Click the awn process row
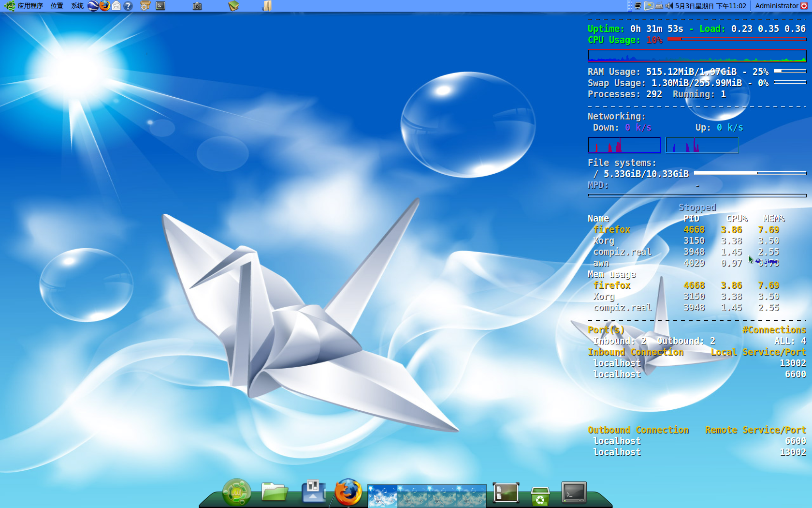This screenshot has height=508, width=812. tap(686, 263)
